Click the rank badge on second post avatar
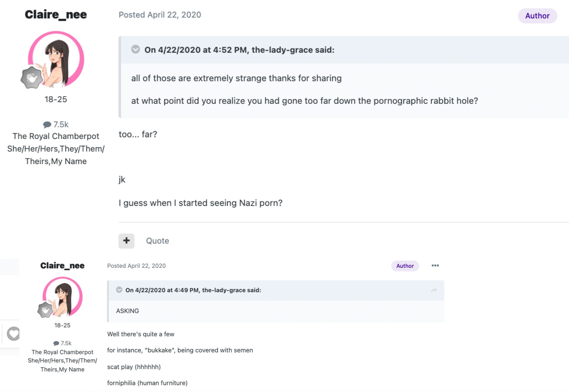The height and width of the screenshot is (392, 569). [45, 310]
